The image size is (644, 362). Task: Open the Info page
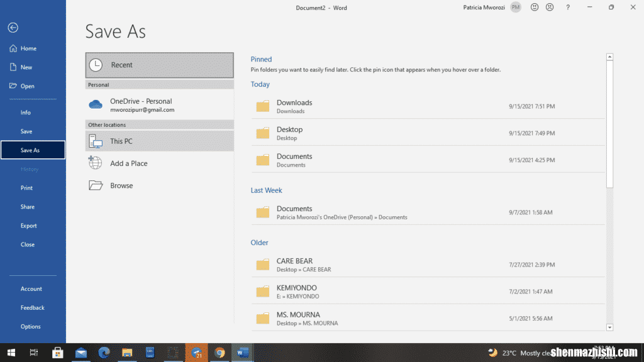coord(33,112)
